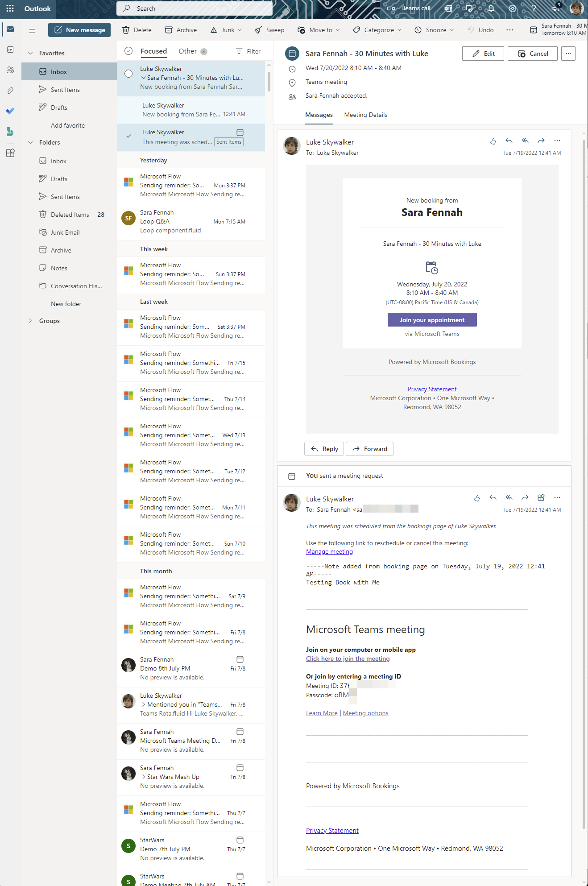
Task: Toggle the hamburger navigation pane button
Action: click(32, 30)
